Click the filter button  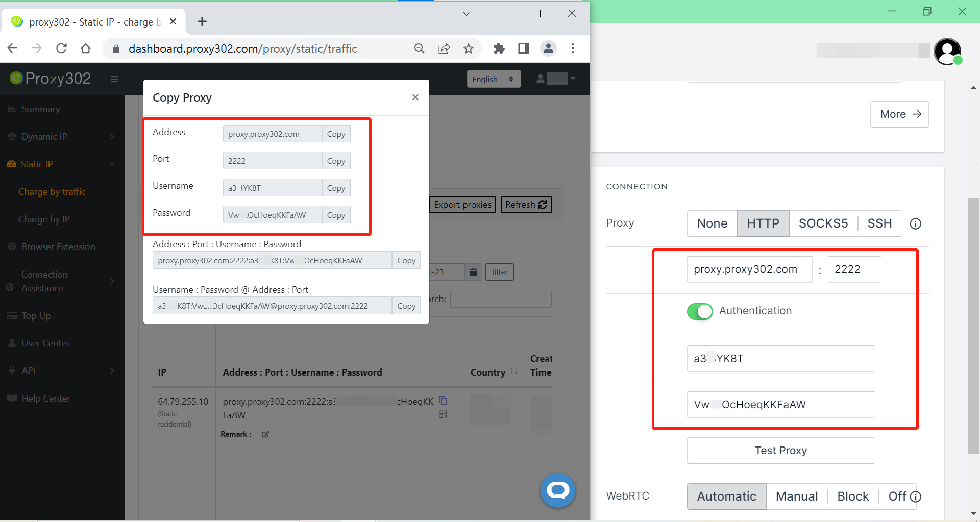(x=500, y=272)
